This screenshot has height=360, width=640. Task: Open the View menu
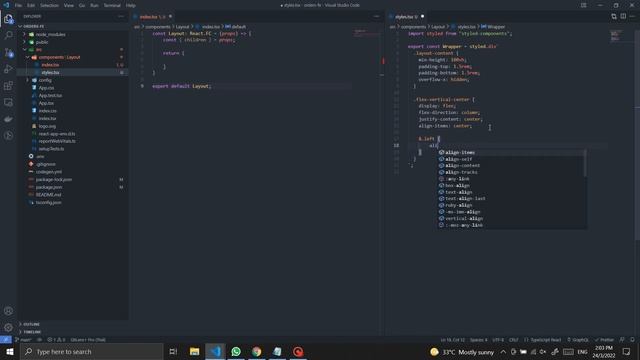(69, 5)
